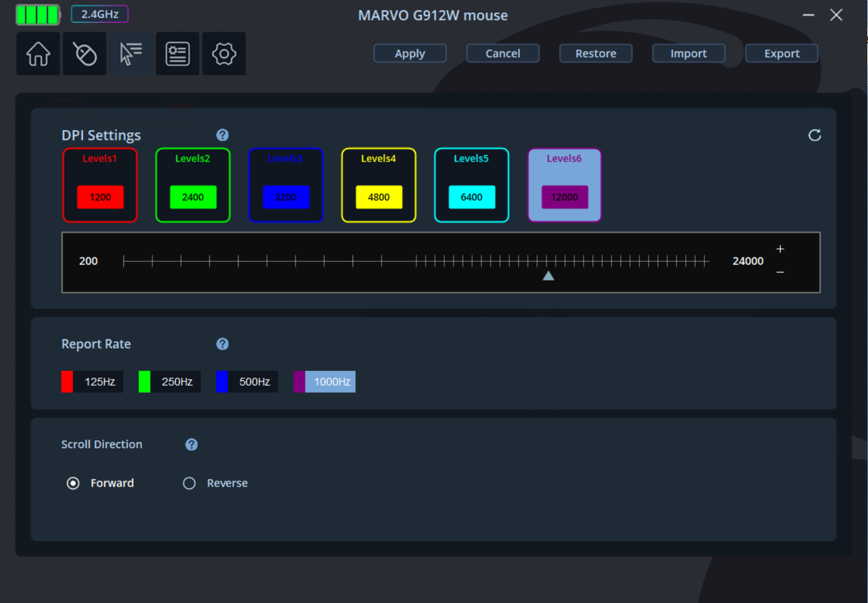Click the DPI Settings help icon
This screenshot has width=868, height=603.
(x=222, y=135)
